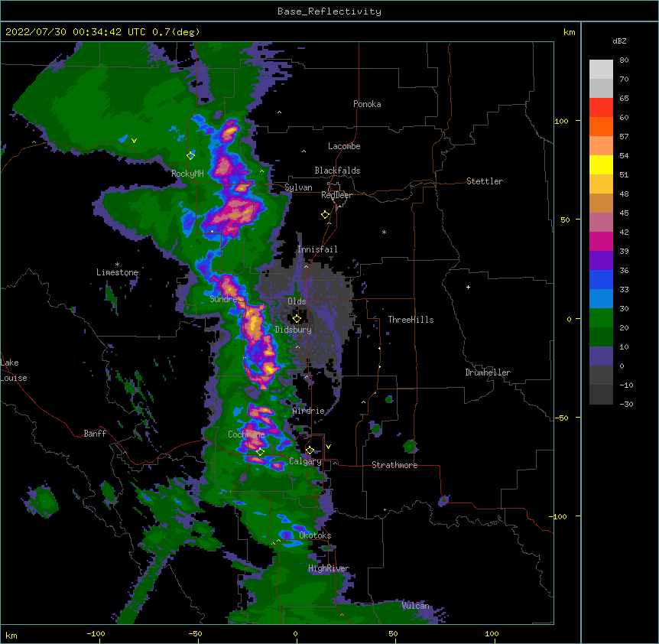Click the Calgary city label

pyautogui.click(x=305, y=462)
